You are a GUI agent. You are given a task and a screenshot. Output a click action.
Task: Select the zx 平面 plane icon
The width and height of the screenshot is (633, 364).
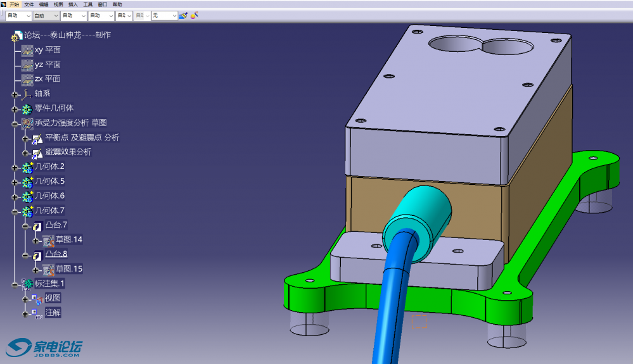point(27,79)
